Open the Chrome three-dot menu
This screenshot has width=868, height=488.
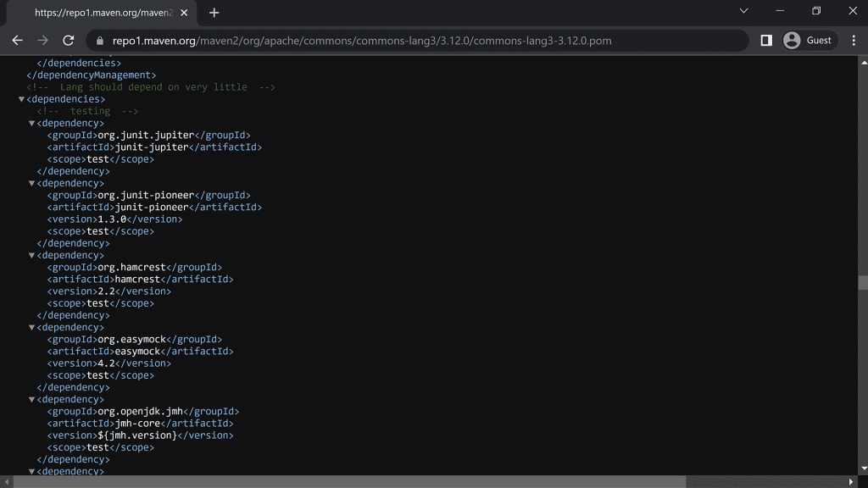[x=854, y=41]
